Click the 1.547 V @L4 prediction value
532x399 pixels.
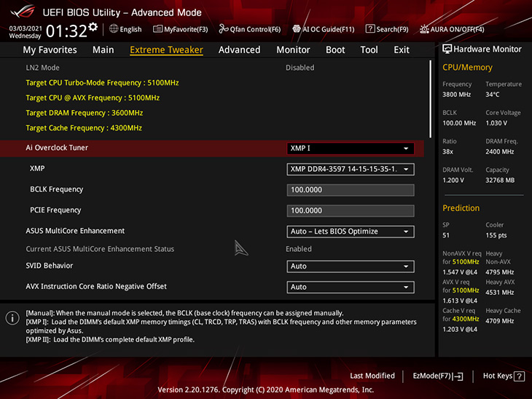click(x=460, y=272)
